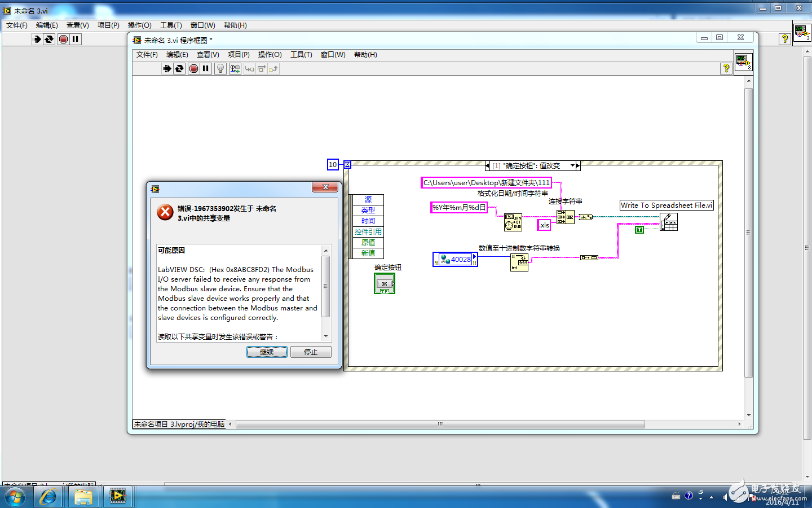Run the block diagram VI
812x508 pixels.
[167, 69]
